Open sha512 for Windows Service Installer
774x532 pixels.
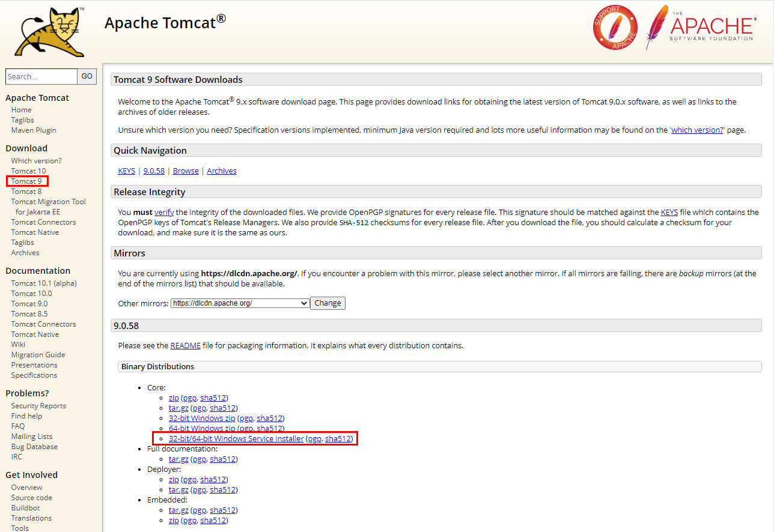tap(338, 439)
